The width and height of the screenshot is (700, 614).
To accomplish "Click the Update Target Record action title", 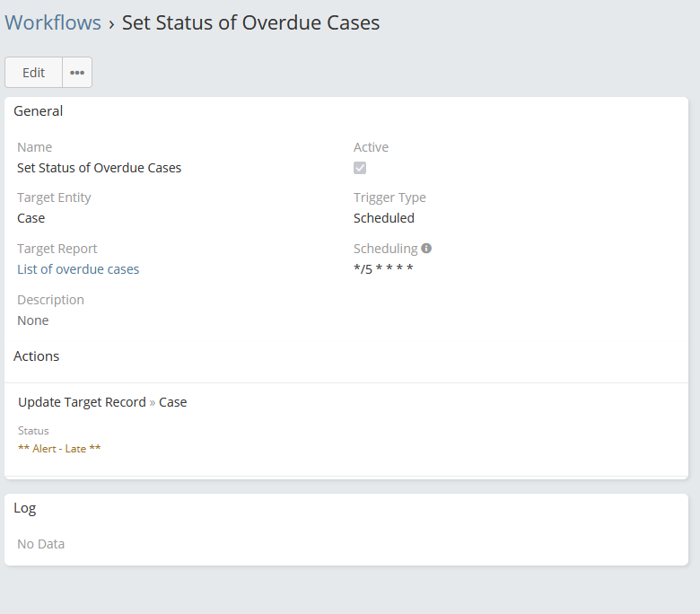I will coord(82,402).
